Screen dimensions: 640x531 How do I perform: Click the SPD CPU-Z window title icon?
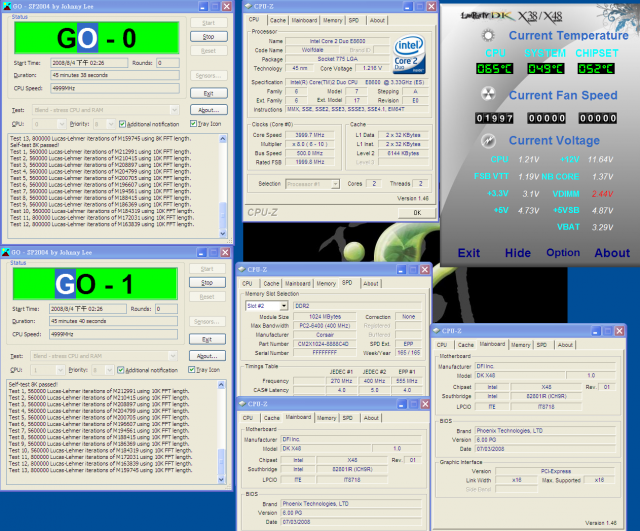click(x=242, y=269)
